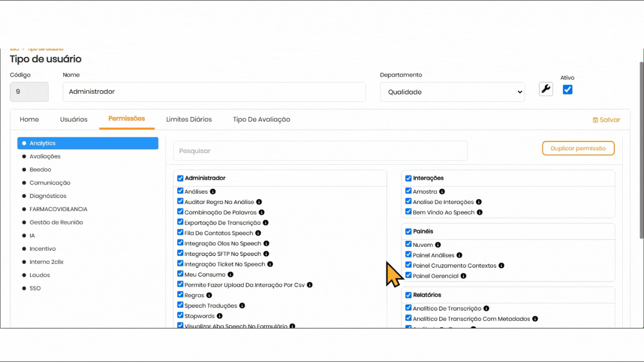This screenshot has height=362, width=644.
Task: Open the Limites Diários tab
Action: [189, 120]
